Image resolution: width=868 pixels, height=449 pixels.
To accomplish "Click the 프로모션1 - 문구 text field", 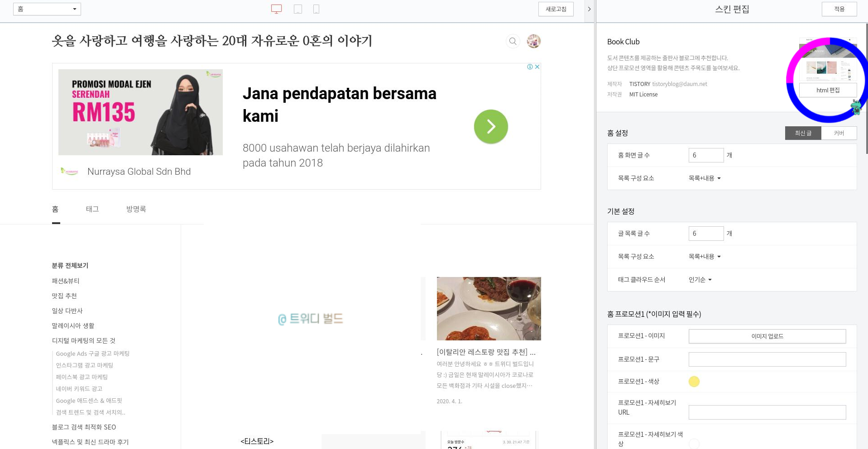I will click(767, 359).
